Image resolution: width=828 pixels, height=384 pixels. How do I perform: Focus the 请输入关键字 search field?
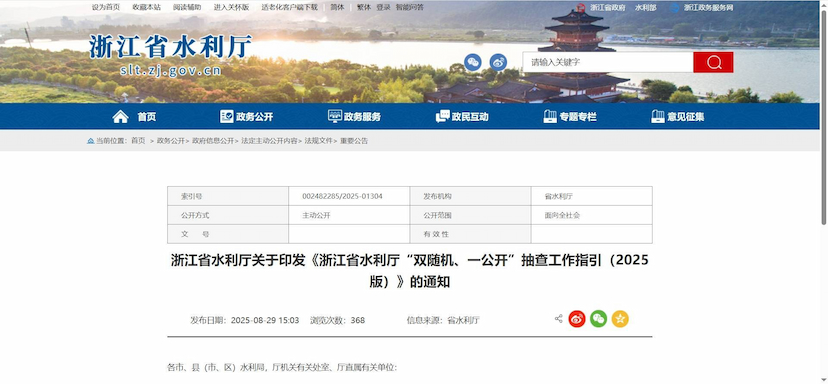608,62
